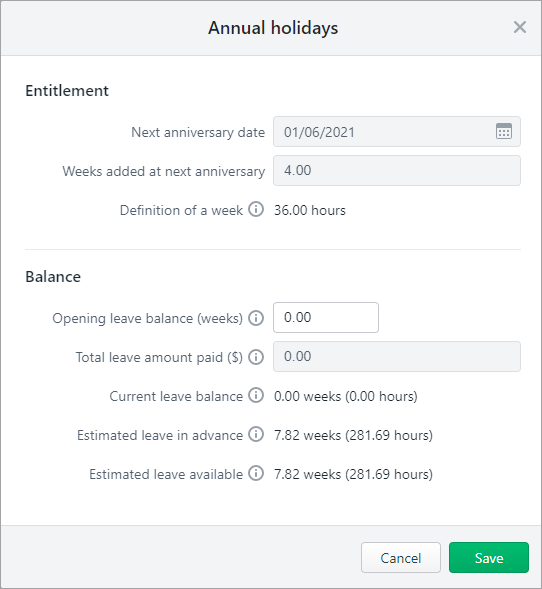Click info icon beside Total leave amount paid
Screen dimensions: 542x589
pos(256,357)
